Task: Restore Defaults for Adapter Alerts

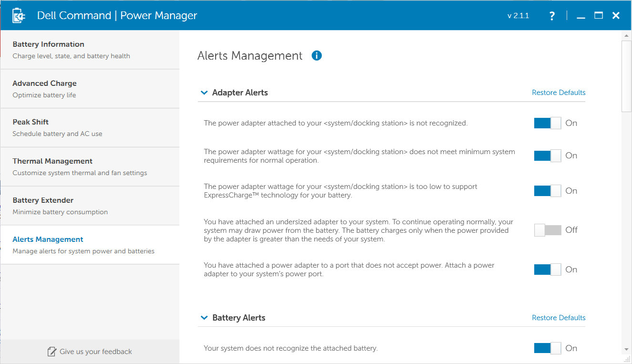Action: click(x=559, y=93)
